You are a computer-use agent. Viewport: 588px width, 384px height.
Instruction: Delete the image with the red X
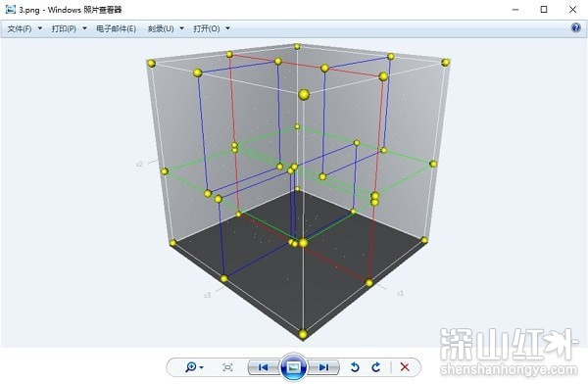405,367
